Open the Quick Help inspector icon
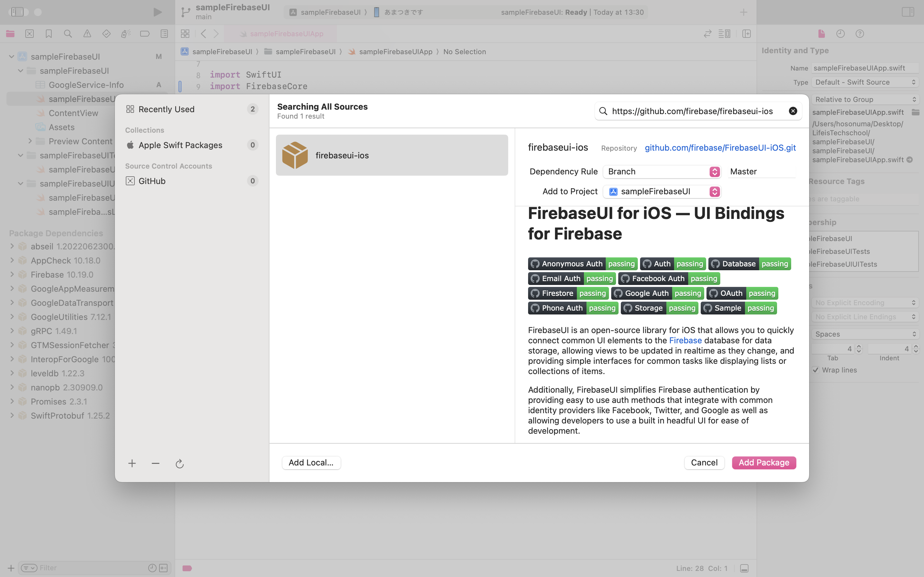 860,34
